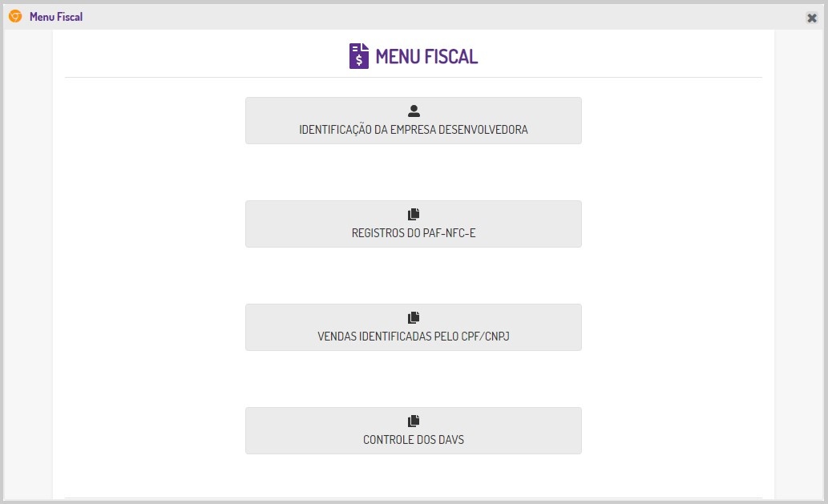828x504 pixels.
Task: Click the purple invoice icon beside MENU FISCAL heading
Action: [359, 56]
